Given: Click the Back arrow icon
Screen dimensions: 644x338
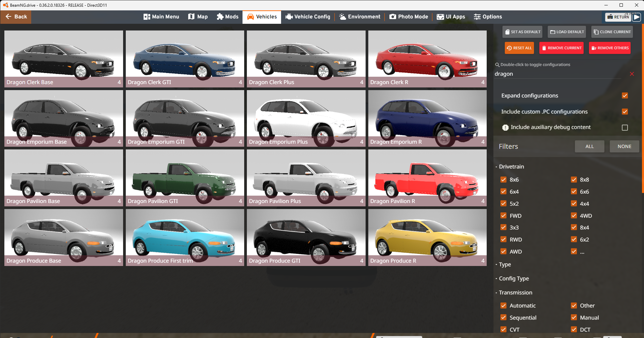Looking at the screenshot, I should [x=8, y=16].
